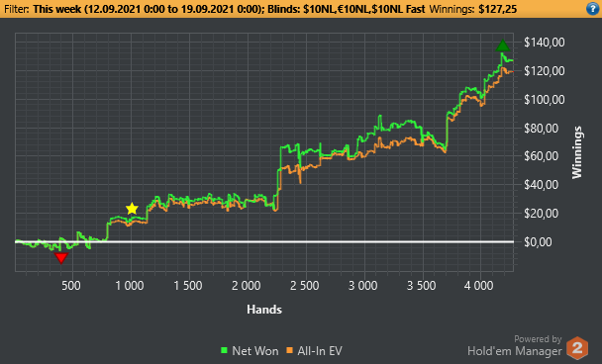This screenshot has width=602, height=364.
Task: Click the $20,00 y-axis label
Action: coord(542,214)
